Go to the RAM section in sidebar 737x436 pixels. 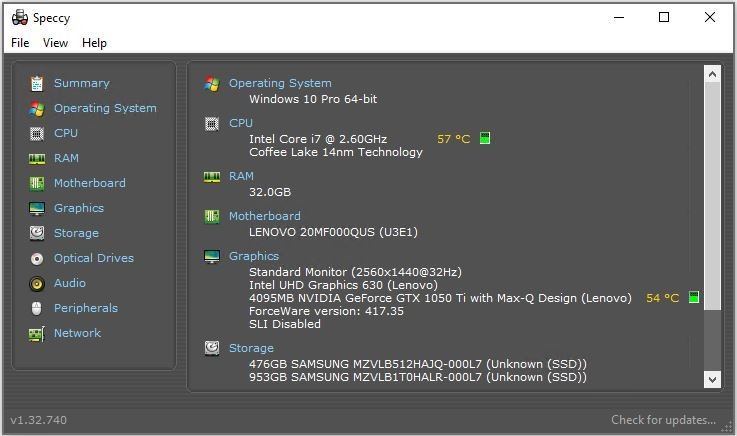[66, 158]
